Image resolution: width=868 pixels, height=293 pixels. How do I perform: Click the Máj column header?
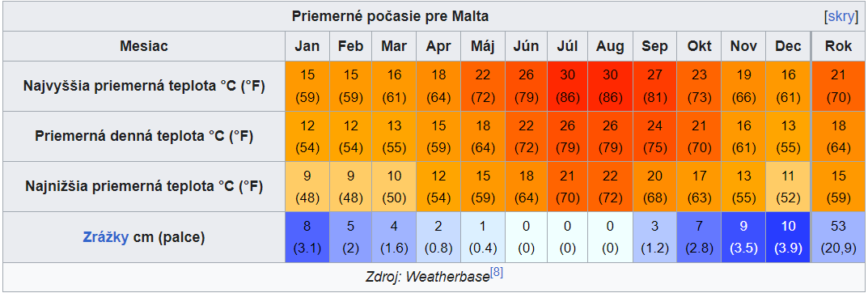(x=483, y=46)
